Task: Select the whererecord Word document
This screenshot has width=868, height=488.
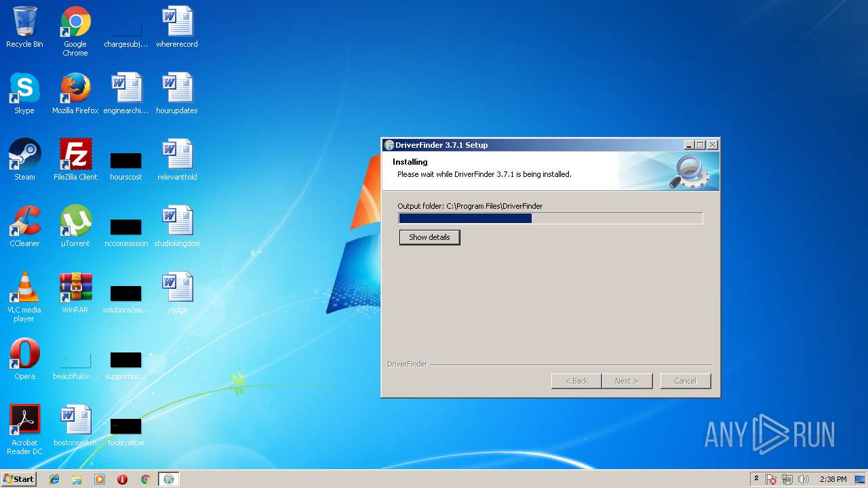Action: [x=177, y=28]
